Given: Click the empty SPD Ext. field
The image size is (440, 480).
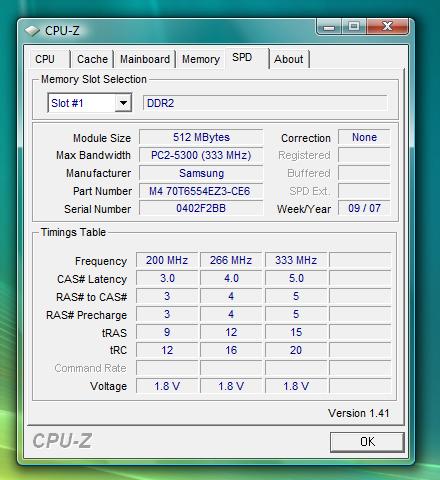Looking at the screenshot, I should point(364,191).
